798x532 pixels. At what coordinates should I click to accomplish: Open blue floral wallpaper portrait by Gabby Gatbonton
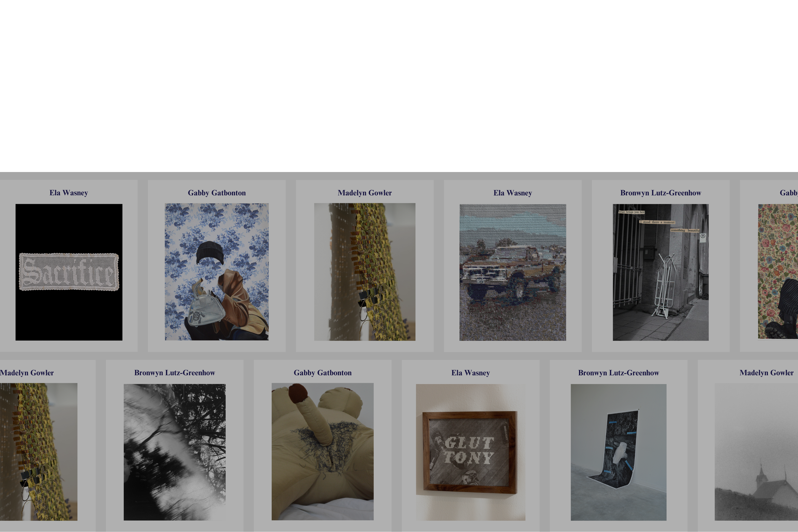click(217, 272)
